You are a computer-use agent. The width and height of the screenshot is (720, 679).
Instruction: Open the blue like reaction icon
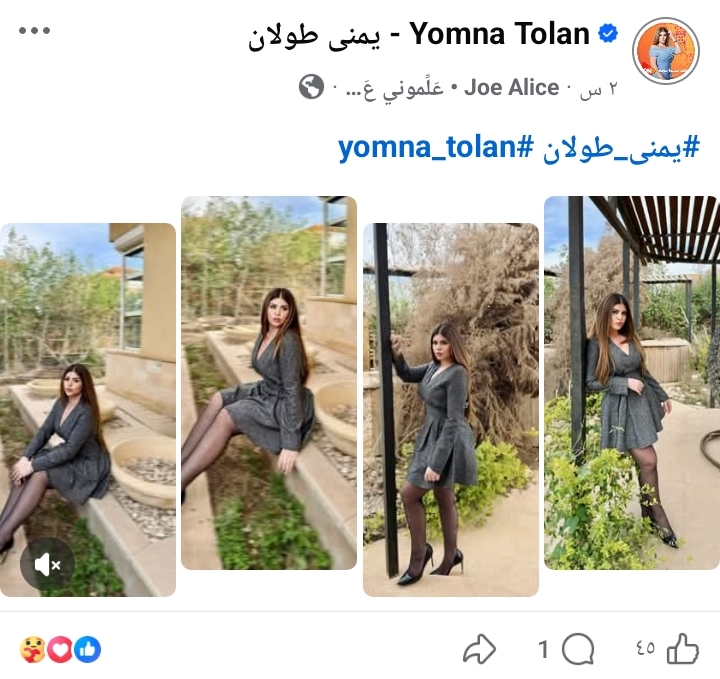click(87, 650)
